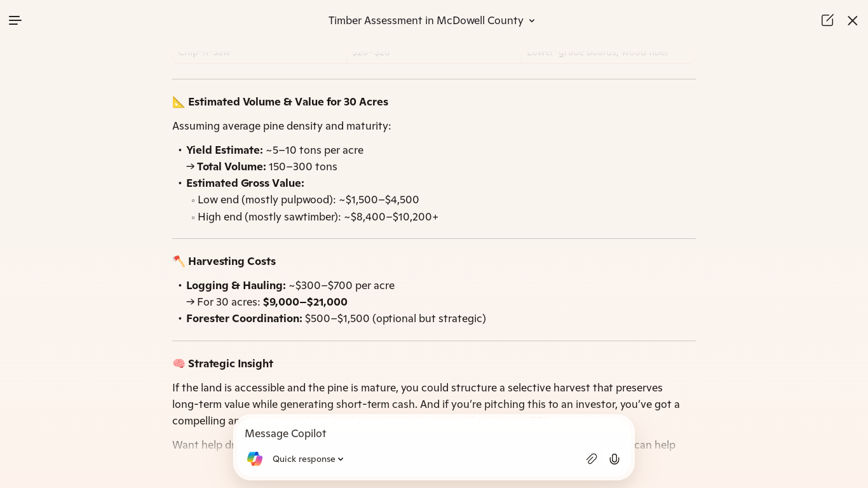868x488 pixels.
Task: Click the Estimated Gross Value label
Action: pos(245,183)
